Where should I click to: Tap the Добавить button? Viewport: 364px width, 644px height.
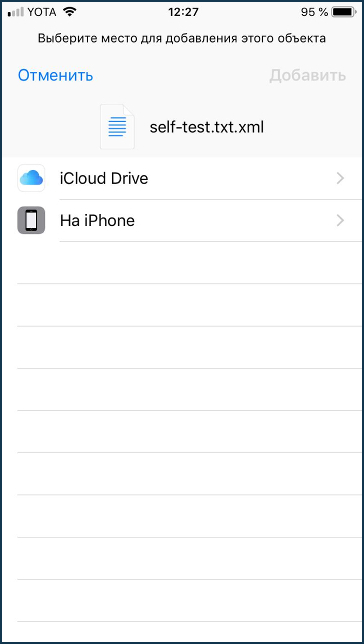point(308,76)
